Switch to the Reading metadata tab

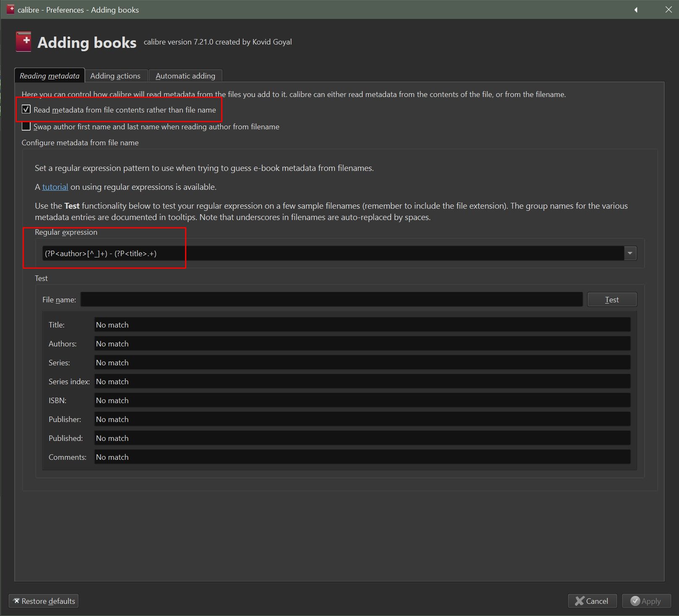50,76
